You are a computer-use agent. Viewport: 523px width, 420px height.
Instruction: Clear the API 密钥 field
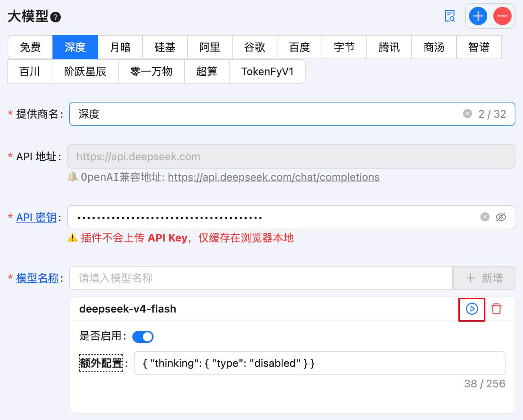[485, 217]
